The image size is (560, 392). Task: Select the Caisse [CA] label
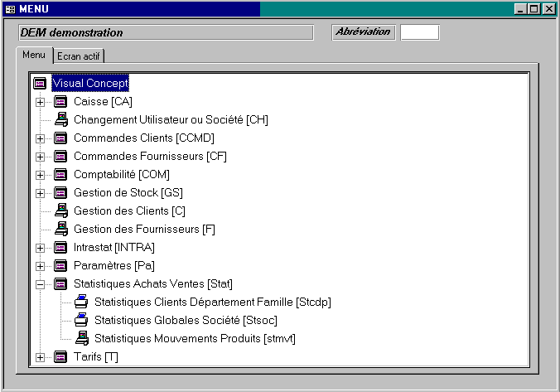coord(104,102)
